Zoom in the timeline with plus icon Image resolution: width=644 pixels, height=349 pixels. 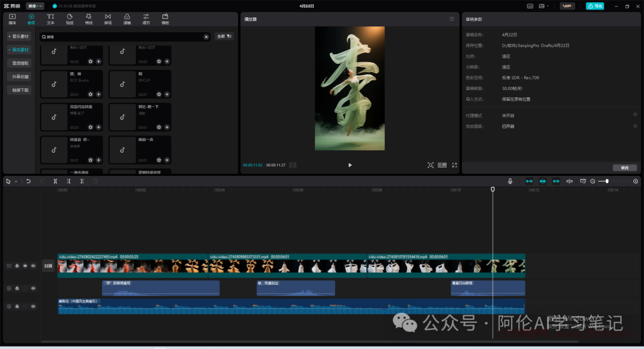point(636,181)
